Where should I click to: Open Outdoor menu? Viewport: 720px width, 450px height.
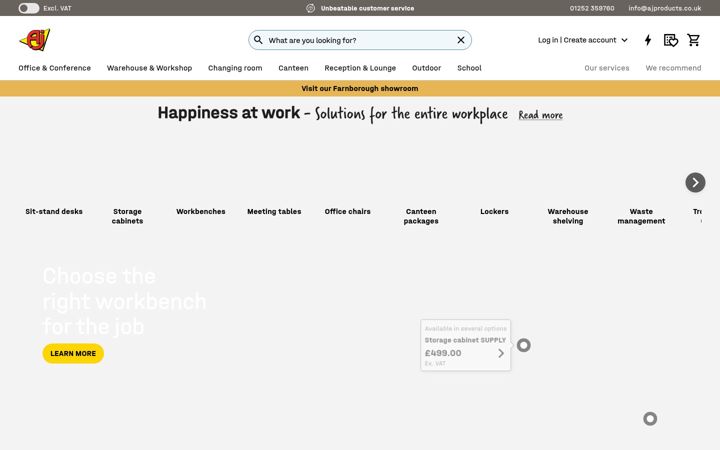[x=426, y=68]
